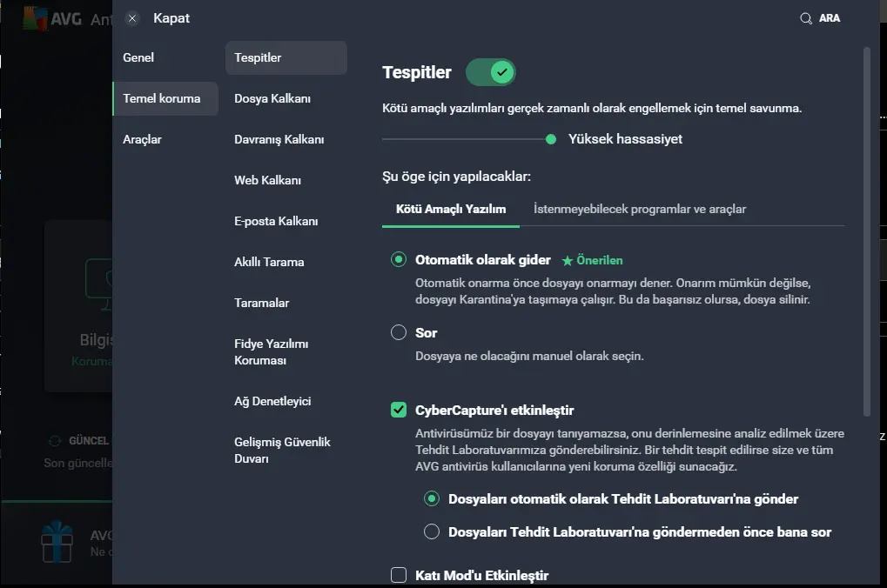The height and width of the screenshot is (588, 887).
Task: Click the search magnifier icon
Action: 805,18
